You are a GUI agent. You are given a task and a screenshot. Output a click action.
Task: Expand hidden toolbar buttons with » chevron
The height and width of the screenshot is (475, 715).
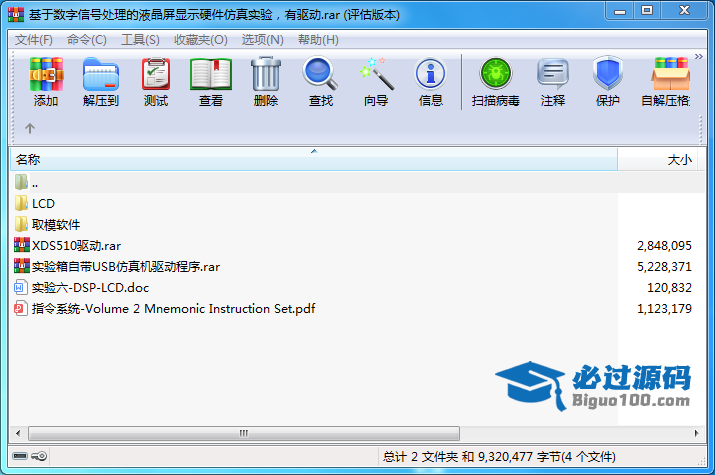[699, 57]
